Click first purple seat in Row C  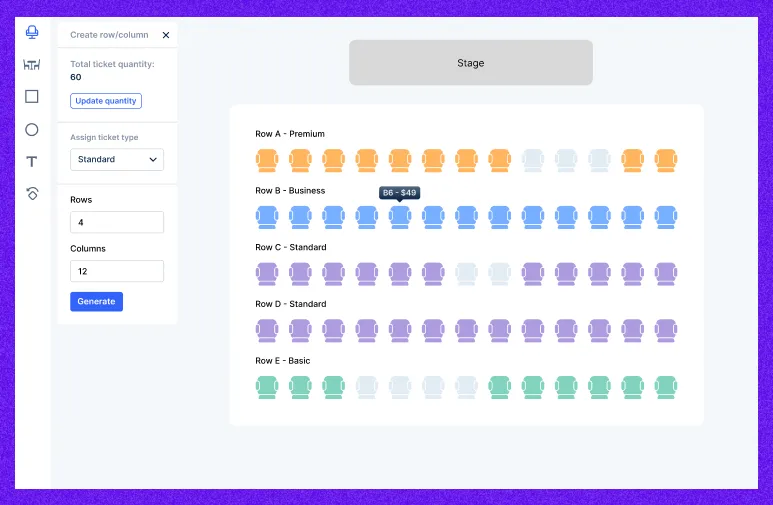267,274
